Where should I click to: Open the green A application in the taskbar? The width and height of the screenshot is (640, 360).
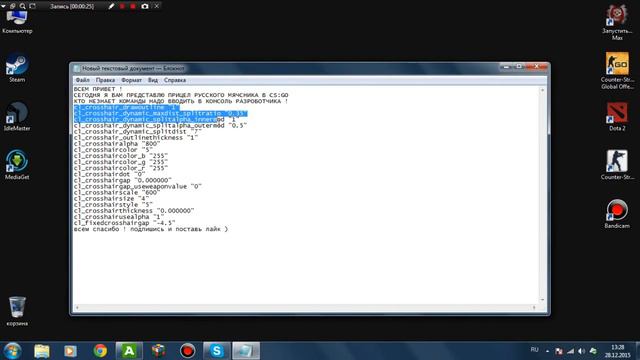pos(129,351)
